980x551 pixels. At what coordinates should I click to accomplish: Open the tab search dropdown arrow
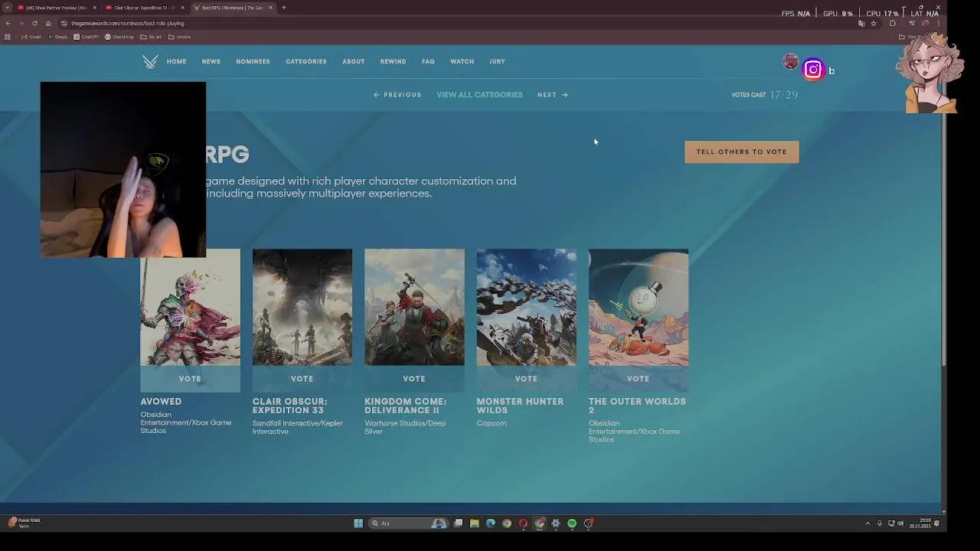click(7, 8)
